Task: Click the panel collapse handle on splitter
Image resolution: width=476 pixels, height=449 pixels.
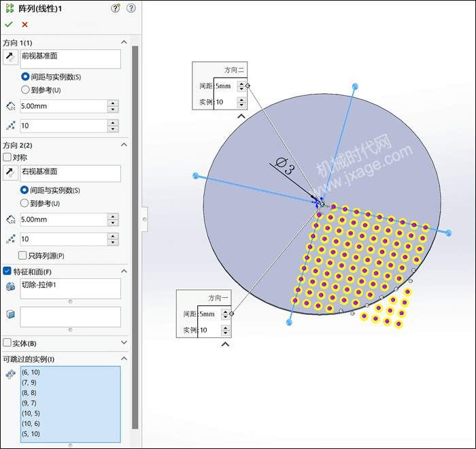Action: click(x=145, y=219)
